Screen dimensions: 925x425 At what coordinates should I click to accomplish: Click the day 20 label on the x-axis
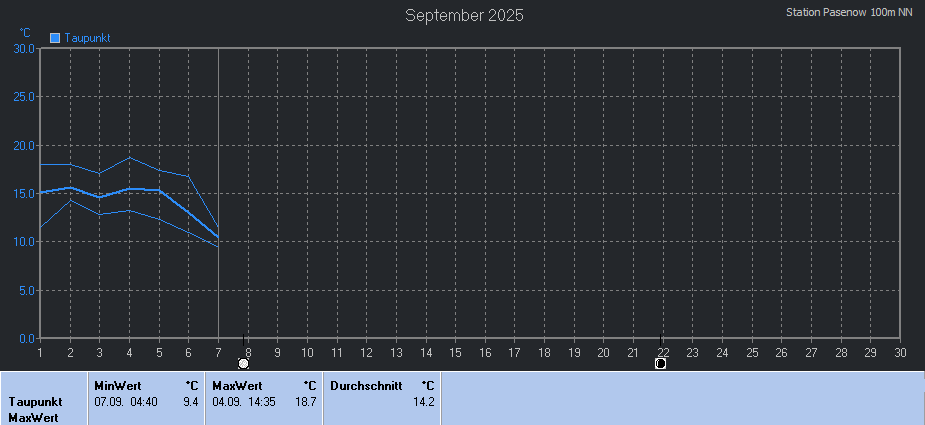click(x=603, y=352)
